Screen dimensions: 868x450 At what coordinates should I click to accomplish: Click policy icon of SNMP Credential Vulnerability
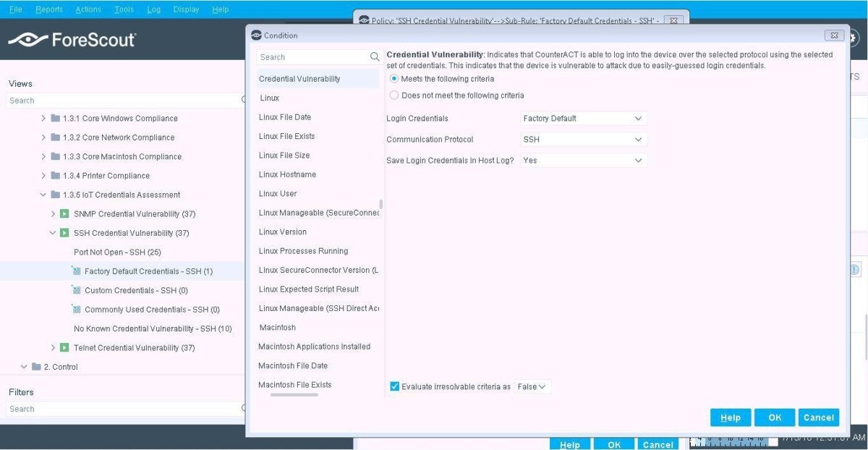coord(64,214)
